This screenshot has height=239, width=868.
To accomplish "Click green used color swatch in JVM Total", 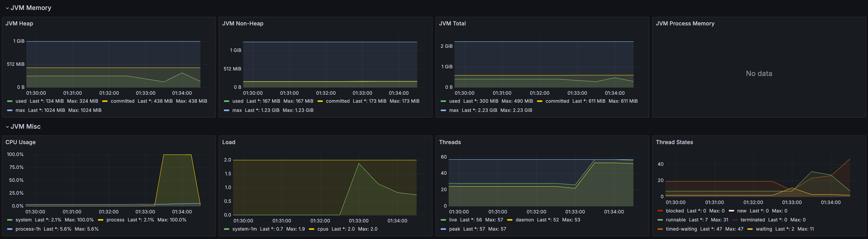I will pos(443,101).
